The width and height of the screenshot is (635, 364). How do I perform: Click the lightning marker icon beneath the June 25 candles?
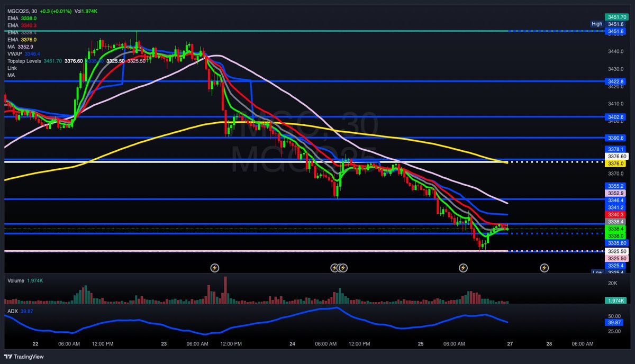pos(464,268)
